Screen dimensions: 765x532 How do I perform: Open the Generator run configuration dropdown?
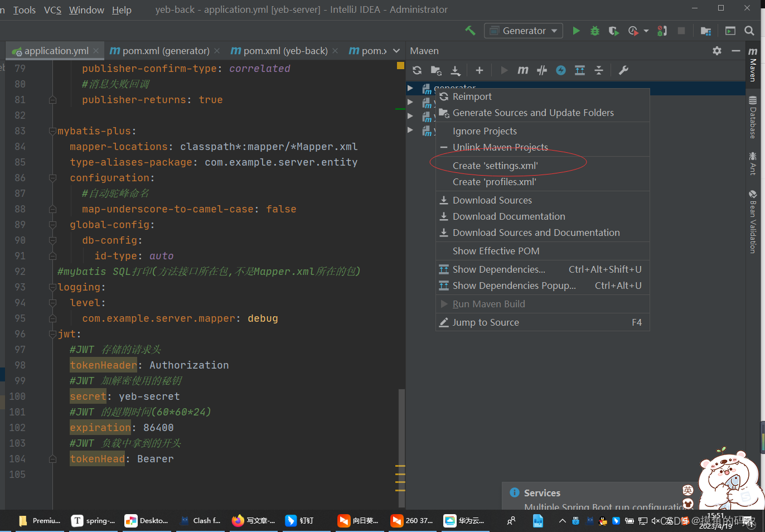tap(524, 31)
